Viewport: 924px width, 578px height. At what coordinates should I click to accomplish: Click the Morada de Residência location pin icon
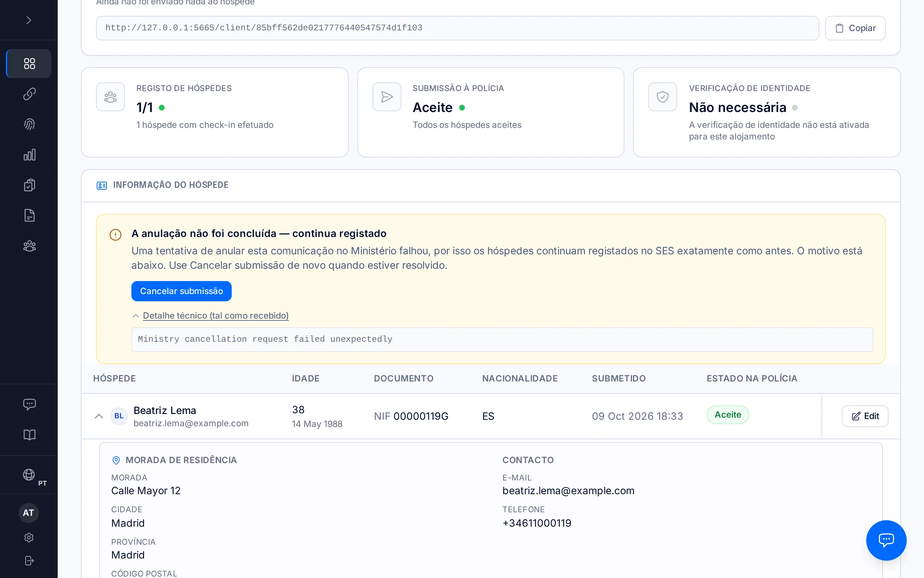pos(116,460)
